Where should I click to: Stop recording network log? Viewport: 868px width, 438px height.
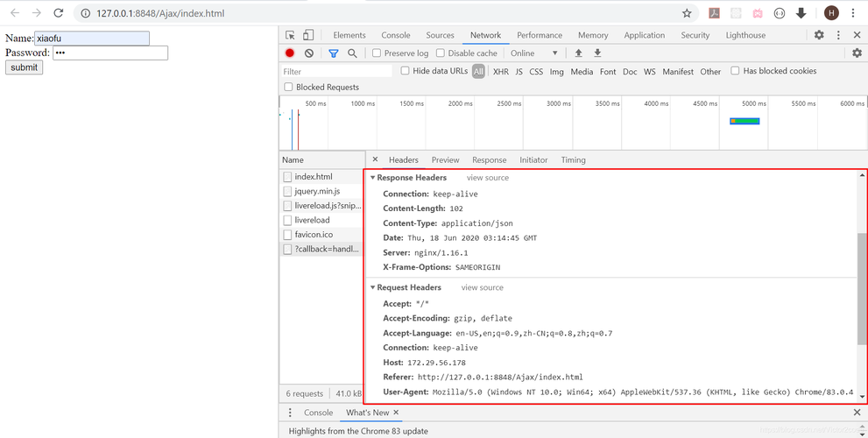[x=290, y=53]
